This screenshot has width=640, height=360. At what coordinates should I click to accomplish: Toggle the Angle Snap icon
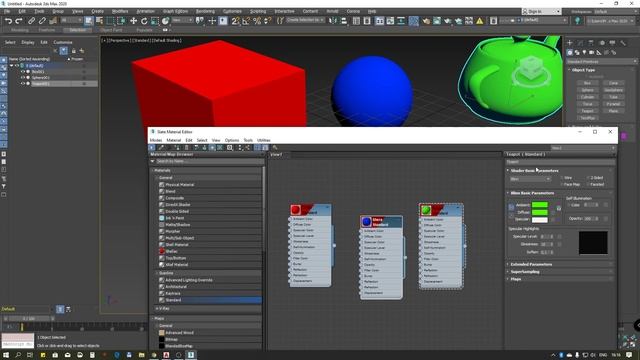pyautogui.click(x=246, y=21)
